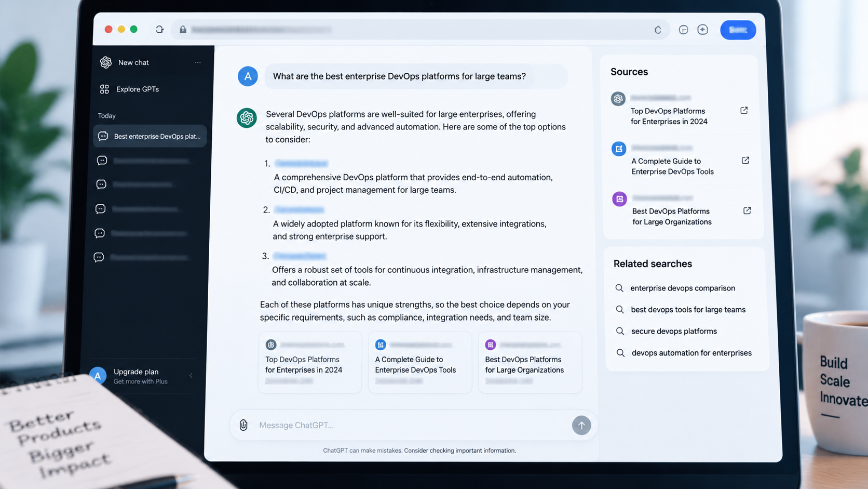Image resolution: width=868 pixels, height=489 pixels.
Task: Click the padlock icon in address bar
Action: [x=183, y=30]
